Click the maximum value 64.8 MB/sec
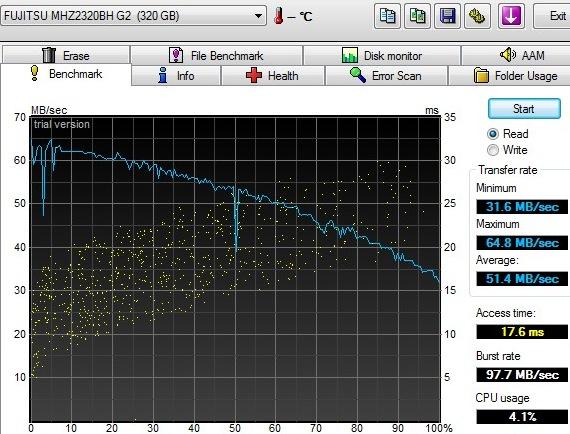Viewport: 570px width, 434px height. (522, 242)
